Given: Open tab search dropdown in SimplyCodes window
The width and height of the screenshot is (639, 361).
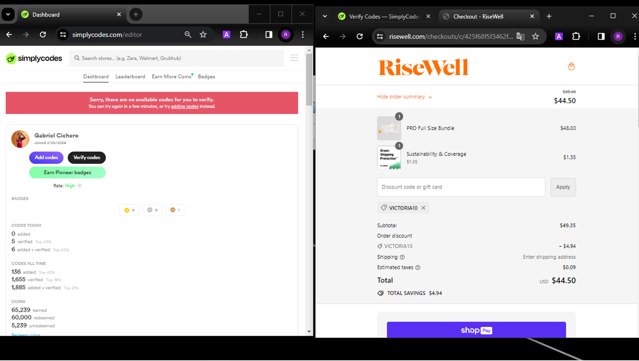Looking at the screenshot, I should [x=8, y=14].
